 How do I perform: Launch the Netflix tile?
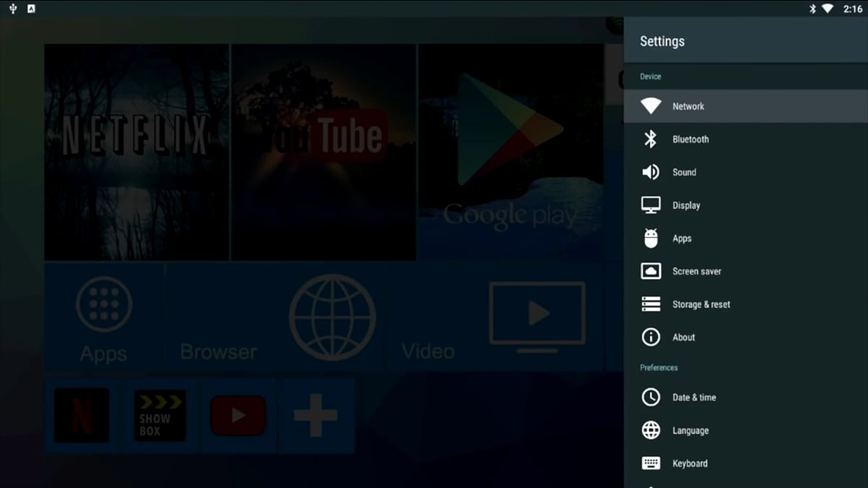tap(137, 152)
